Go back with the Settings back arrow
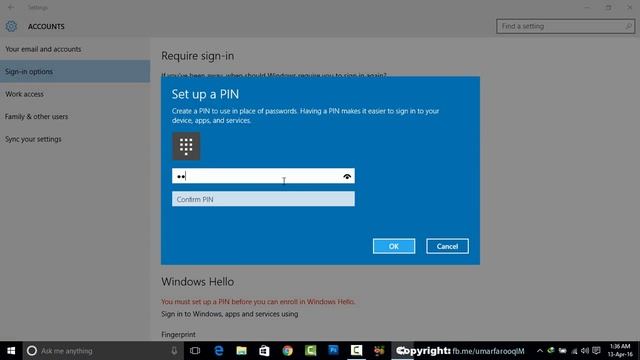The width and height of the screenshot is (640, 360). pos(11,7)
